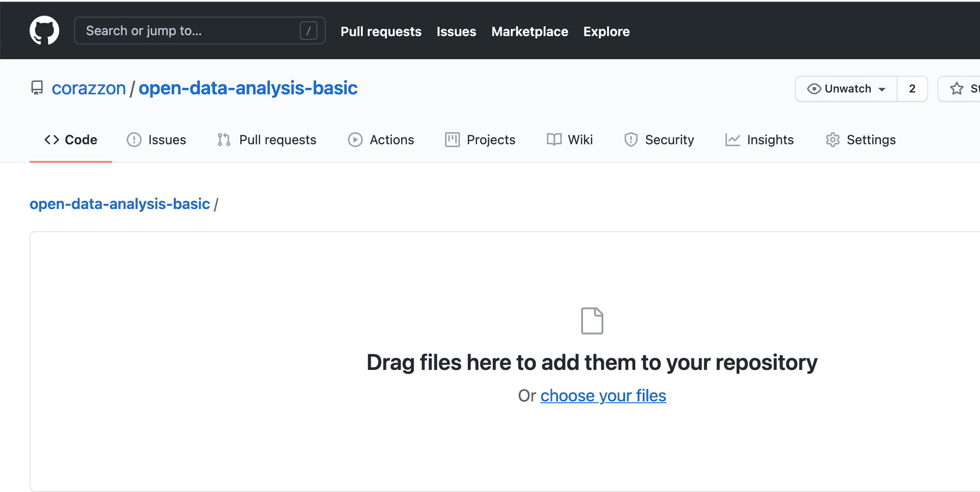This screenshot has width=980, height=492.
Task: Click the 'choose your files' link
Action: [603, 396]
